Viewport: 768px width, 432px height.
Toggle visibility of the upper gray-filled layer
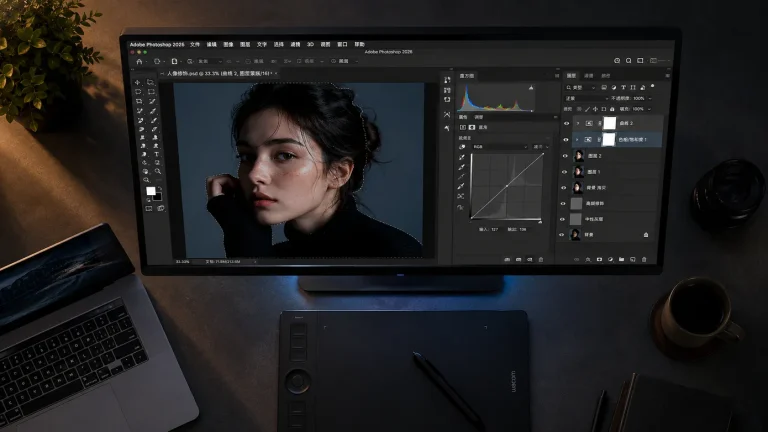563,203
